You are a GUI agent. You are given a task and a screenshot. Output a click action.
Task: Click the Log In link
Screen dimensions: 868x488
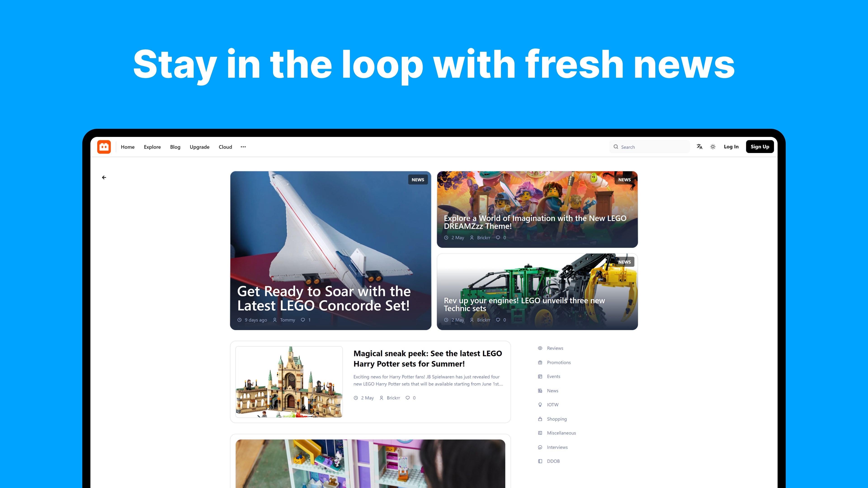731,146
